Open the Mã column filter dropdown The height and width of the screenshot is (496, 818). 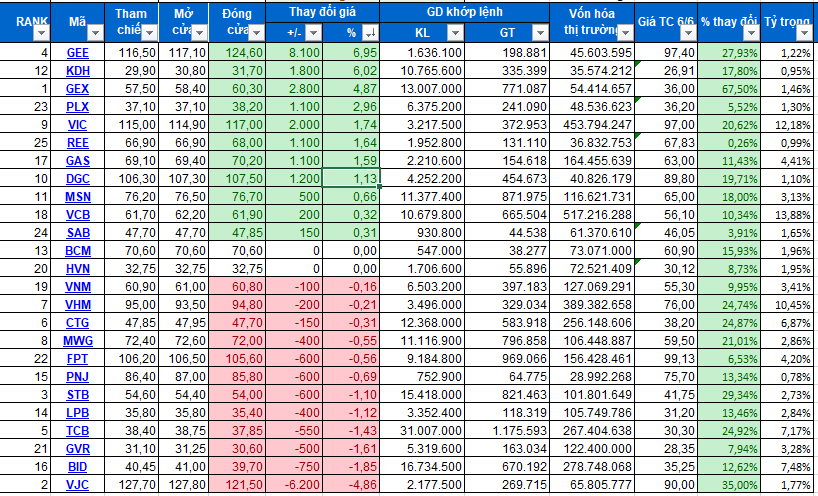point(95,33)
